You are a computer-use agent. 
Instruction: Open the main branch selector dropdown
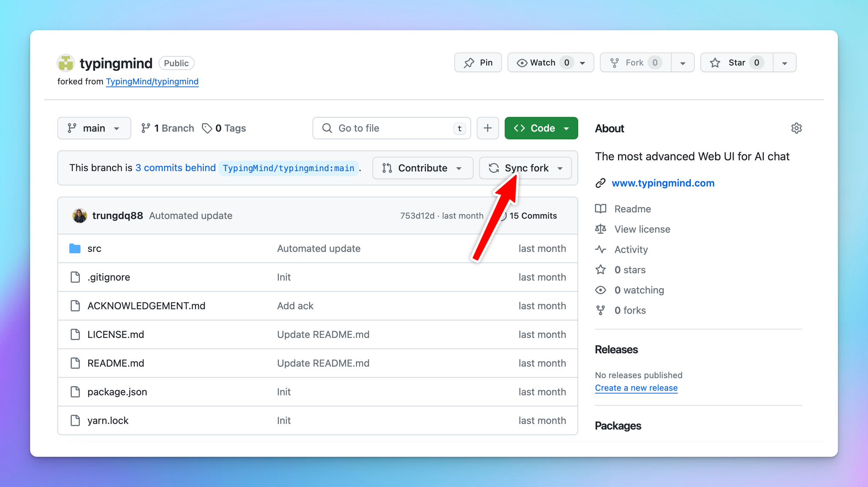click(x=94, y=128)
